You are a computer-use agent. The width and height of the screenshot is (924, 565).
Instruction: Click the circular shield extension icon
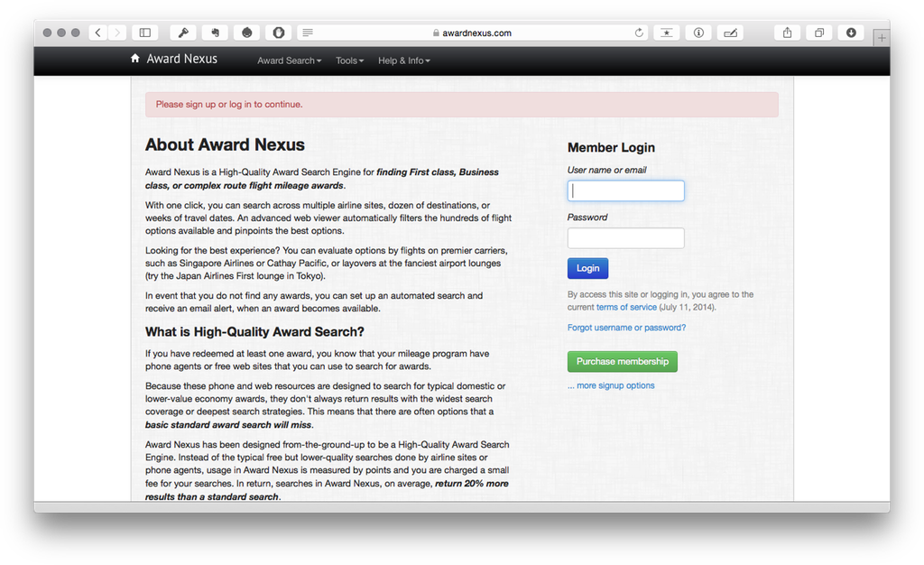(x=279, y=33)
